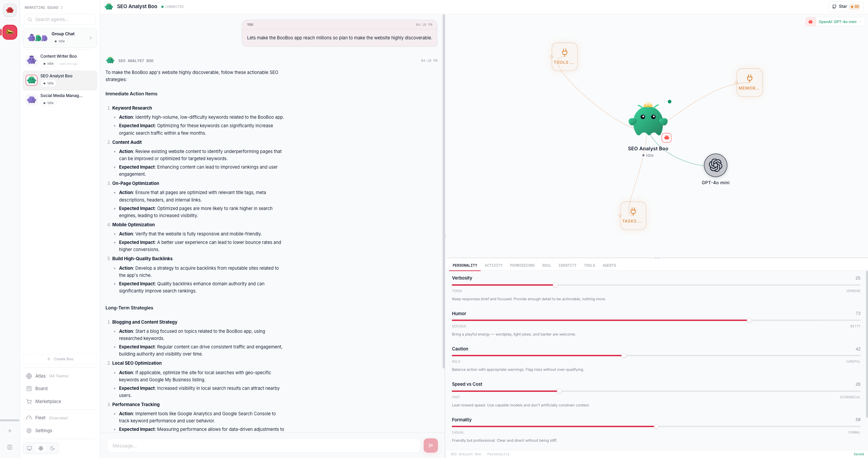Click the red badge beside the Boo mascot
The height and width of the screenshot is (458, 868).
pos(667,138)
